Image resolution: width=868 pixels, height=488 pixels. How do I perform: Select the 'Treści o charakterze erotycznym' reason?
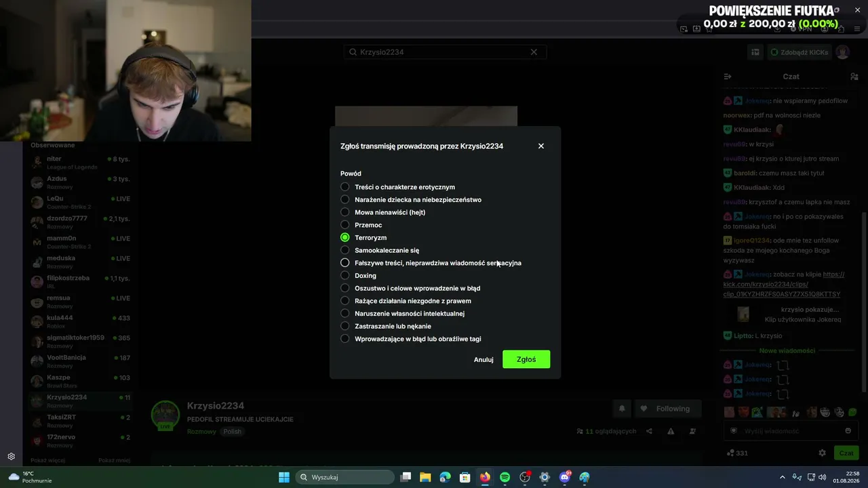coord(345,187)
